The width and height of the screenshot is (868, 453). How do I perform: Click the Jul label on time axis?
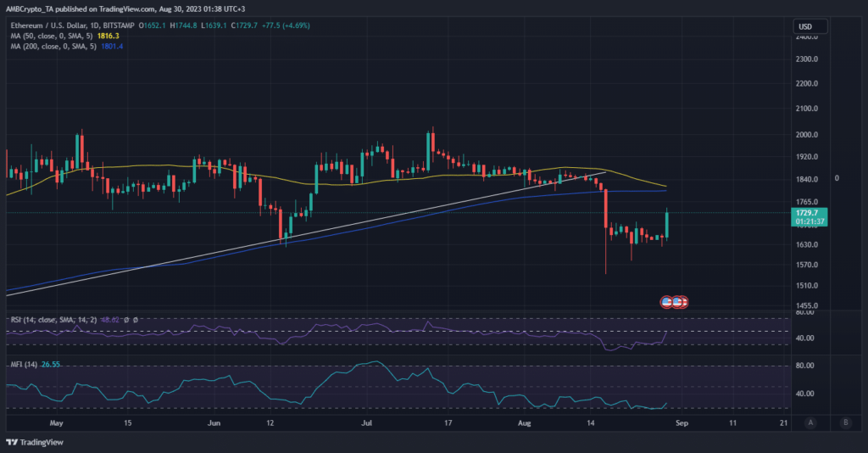point(367,422)
